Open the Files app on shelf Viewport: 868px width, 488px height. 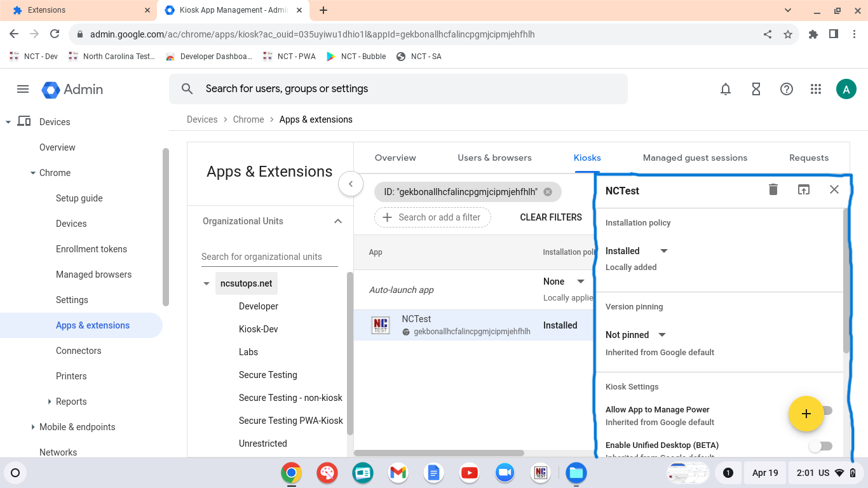coord(576,473)
